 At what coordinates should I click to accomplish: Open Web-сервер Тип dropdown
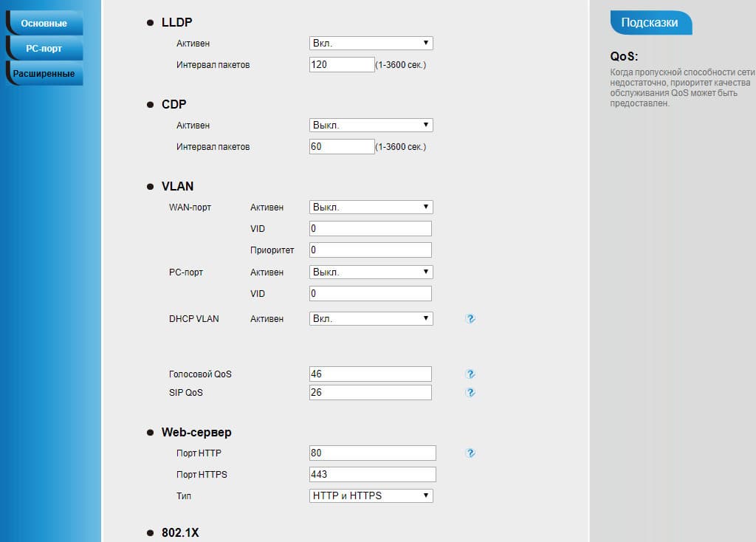pos(371,495)
